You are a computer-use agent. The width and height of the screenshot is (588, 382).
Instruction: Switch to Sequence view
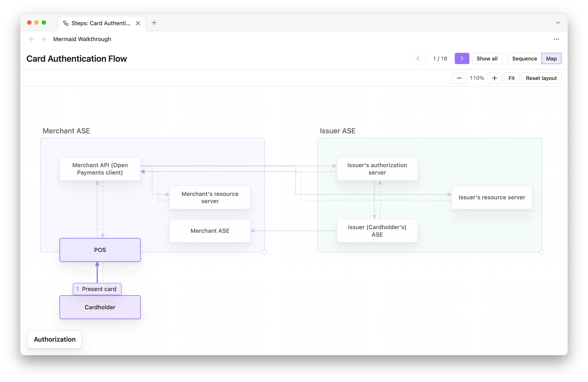524,59
